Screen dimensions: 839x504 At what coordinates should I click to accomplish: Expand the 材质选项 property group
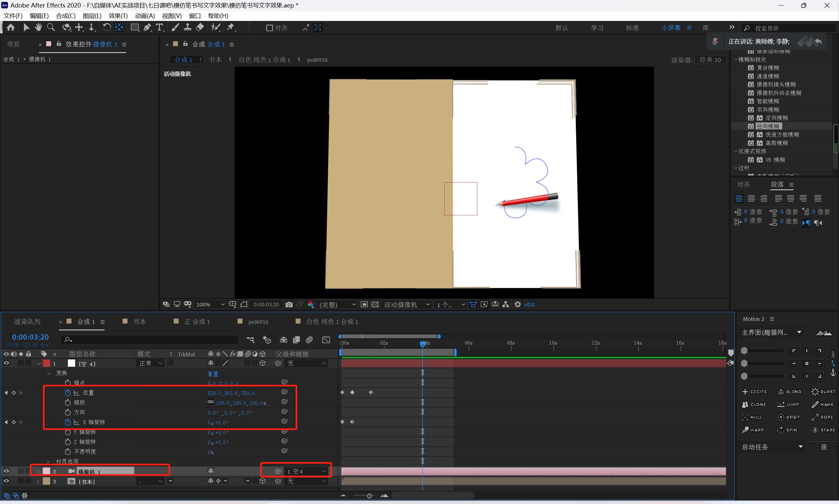pyautogui.click(x=48, y=461)
